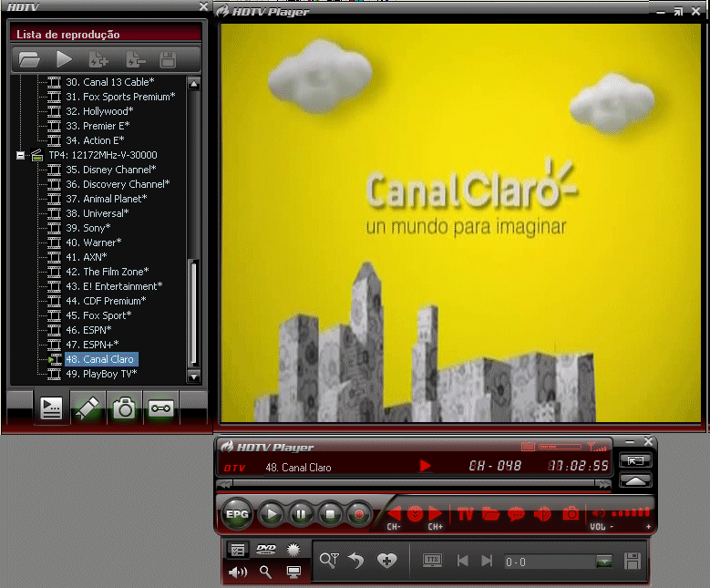Play the selected item from the playlist toolbar
The height and width of the screenshot is (588, 710).
tap(64, 59)
